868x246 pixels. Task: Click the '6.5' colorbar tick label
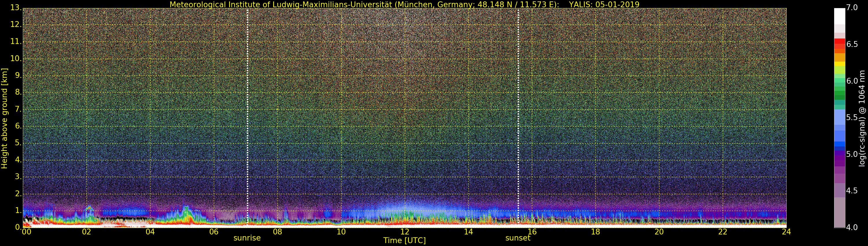[852, 44]
